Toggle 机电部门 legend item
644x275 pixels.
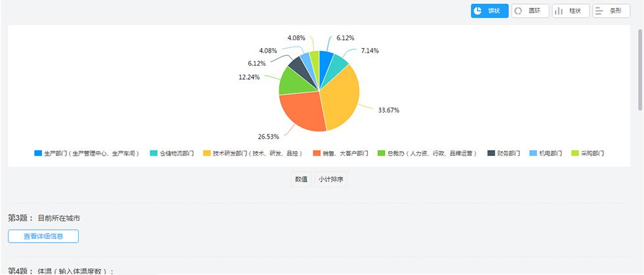[x=545, y=153]
